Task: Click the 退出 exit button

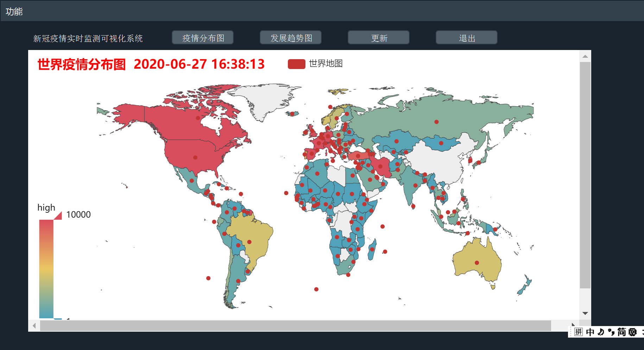Action: pos(466,37)
